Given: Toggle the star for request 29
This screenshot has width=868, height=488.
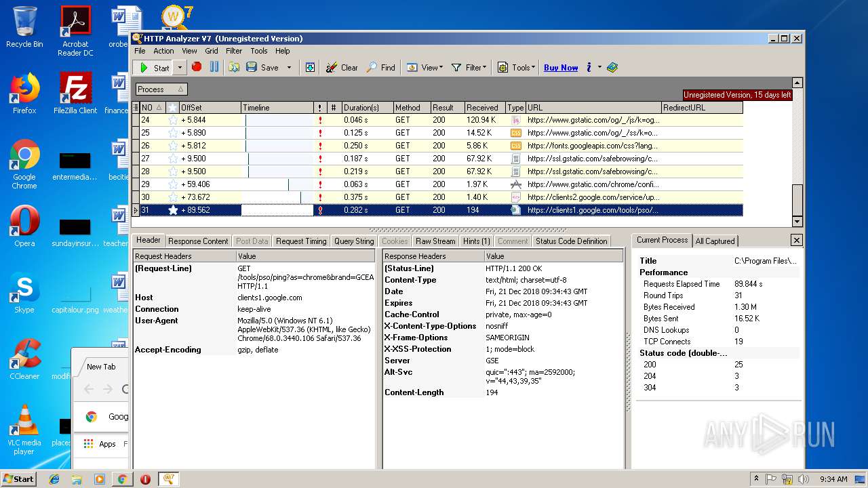Looking at the screenshot, I should click(x=173, y=184).
